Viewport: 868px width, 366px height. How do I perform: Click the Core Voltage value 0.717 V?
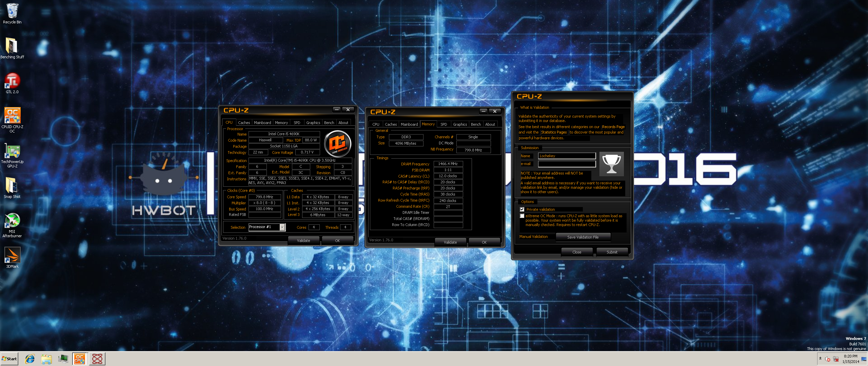pos(307,152)
